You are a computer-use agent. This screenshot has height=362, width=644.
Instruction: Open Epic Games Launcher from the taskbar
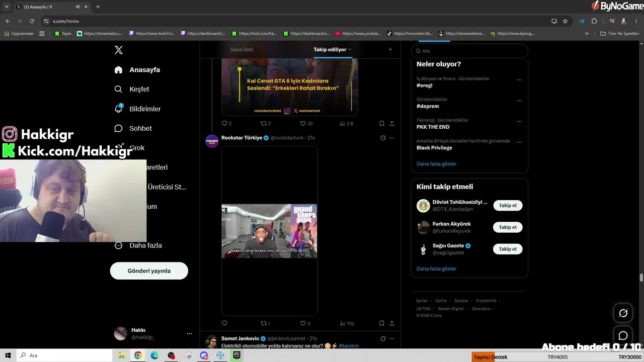236,355
